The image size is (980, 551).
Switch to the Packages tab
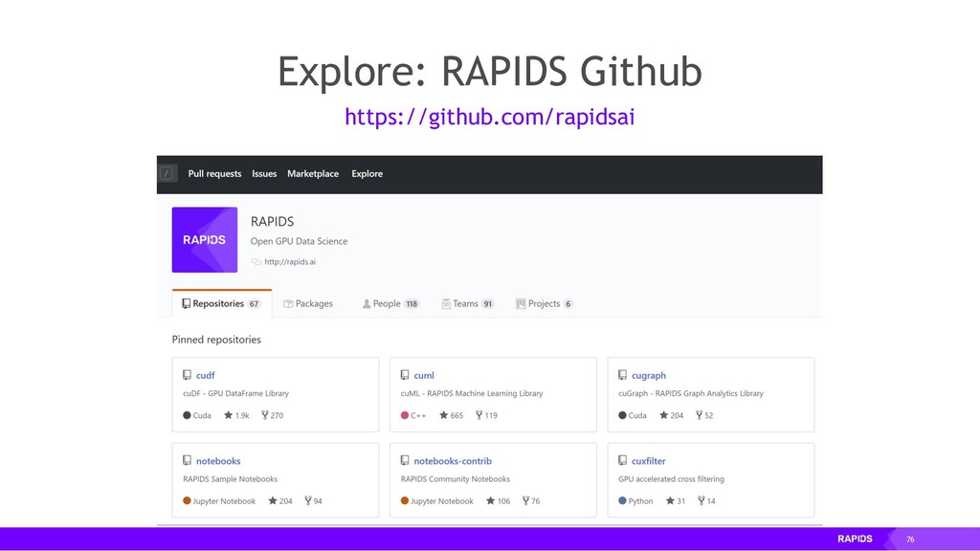[308, 303]
